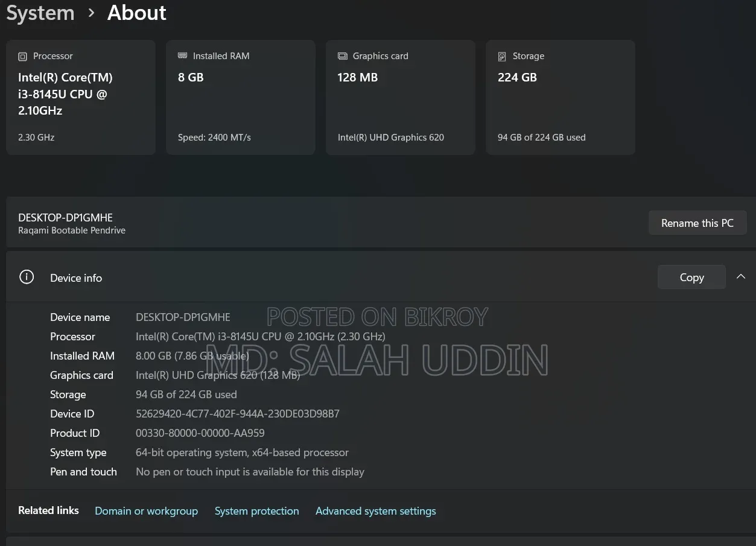The height and width of the screenshot is (546, 756).
Task: Select the Device ID value
Action: click(238, 414)
